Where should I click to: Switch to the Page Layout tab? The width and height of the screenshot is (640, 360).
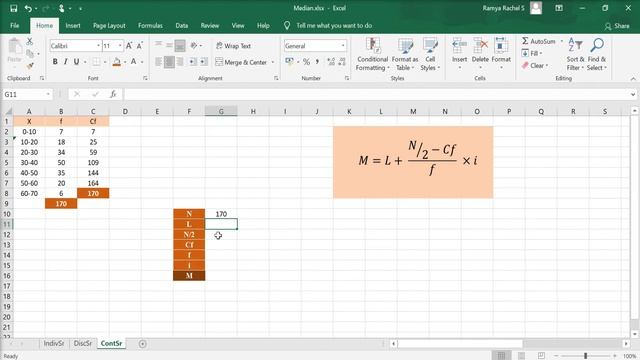[109, 25]
